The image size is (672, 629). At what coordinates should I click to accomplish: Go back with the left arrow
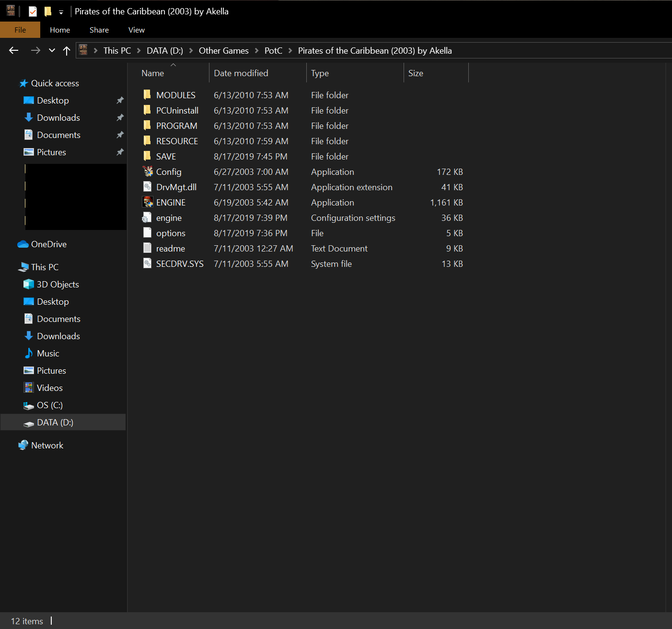coord(14,50)
